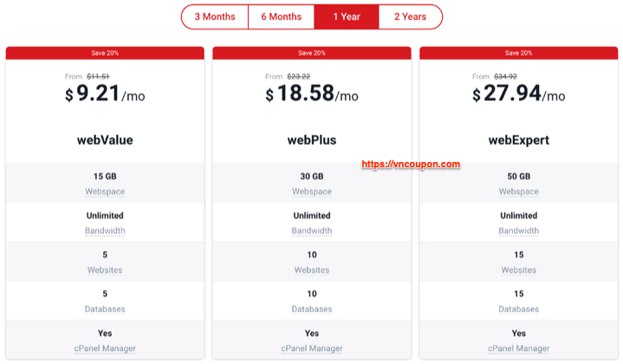This screenshot has height=364, width=623.
Task: Open the vncoupon.com watermark link
Action: point(411,164)
